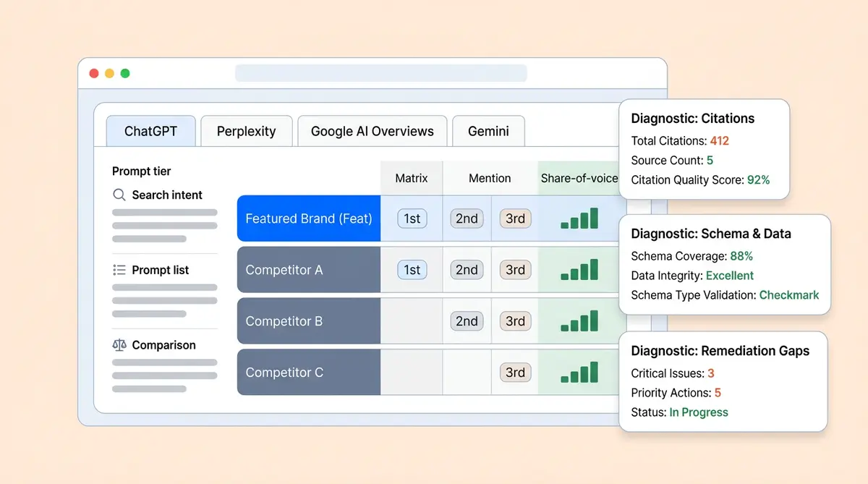
Task: Toggle the 2nd rank badge for Competitor A
Action: point(467,269)
